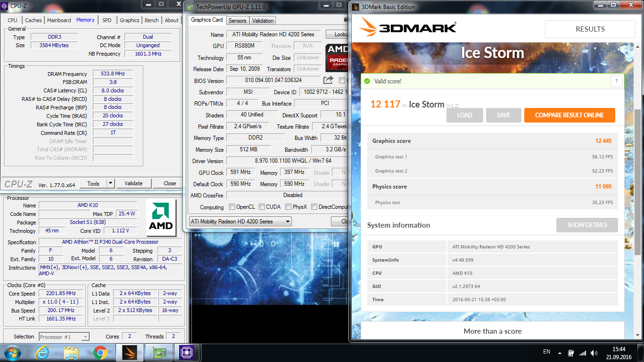Open the GPU selection dropdown in GPU-Z
The height and width of the screenshot is (362, 644).
240,221
